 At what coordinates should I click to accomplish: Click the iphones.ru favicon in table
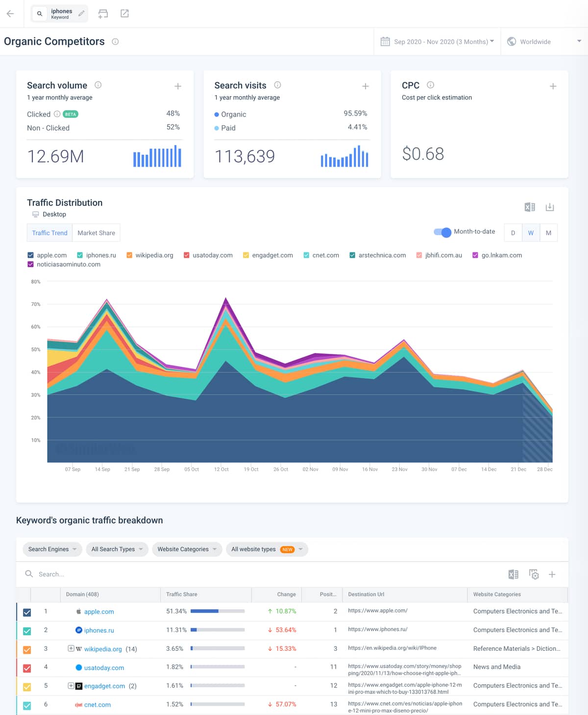(x=78, y=630)
